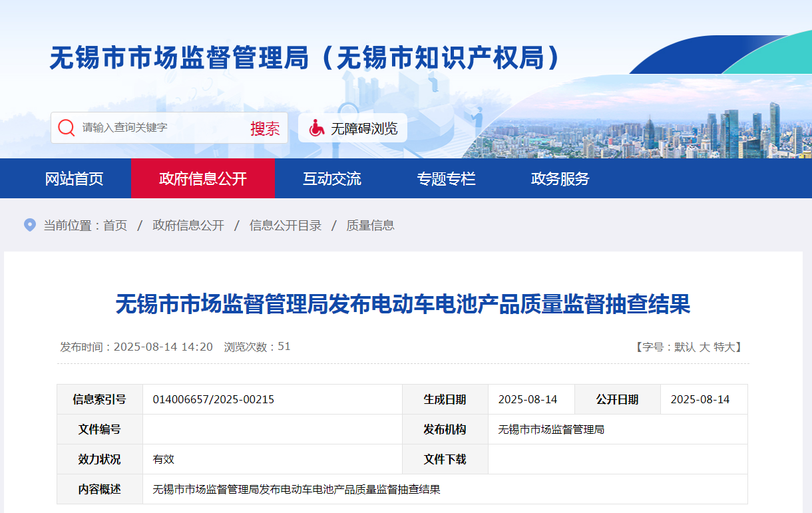Open the 互动交流 navigation item
812x513 pixels.
pyautogui.click(x=332, y=178)
